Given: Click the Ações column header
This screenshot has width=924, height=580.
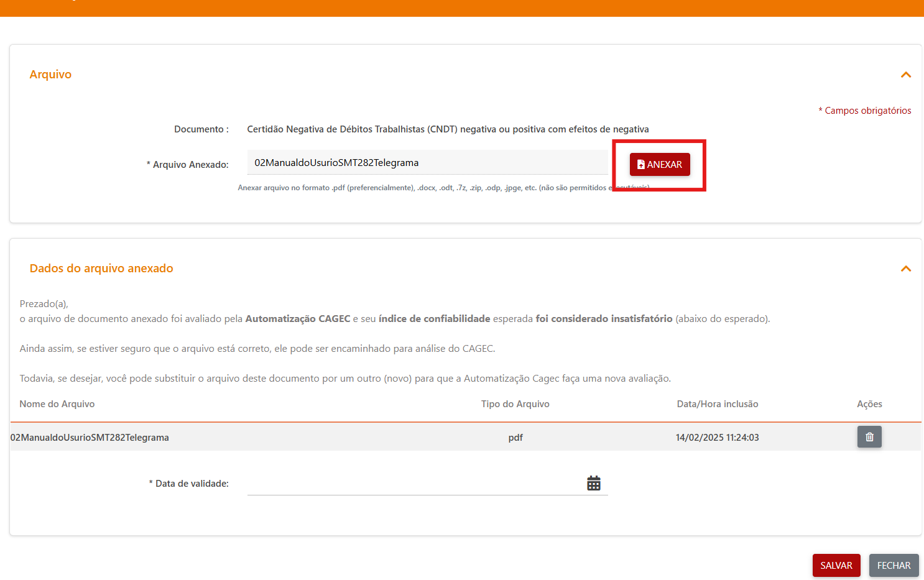Looking at the screenshot, I should click(x=869, y=404).
